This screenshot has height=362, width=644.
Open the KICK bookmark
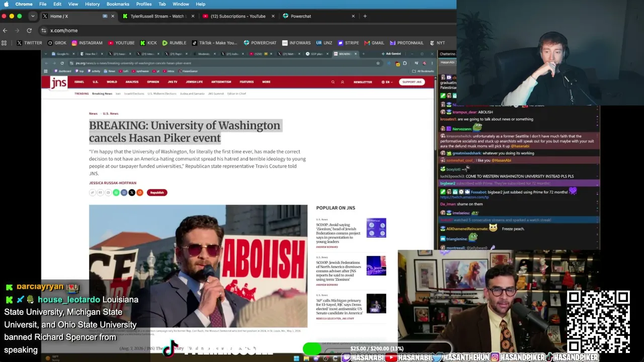coord(148,43)
